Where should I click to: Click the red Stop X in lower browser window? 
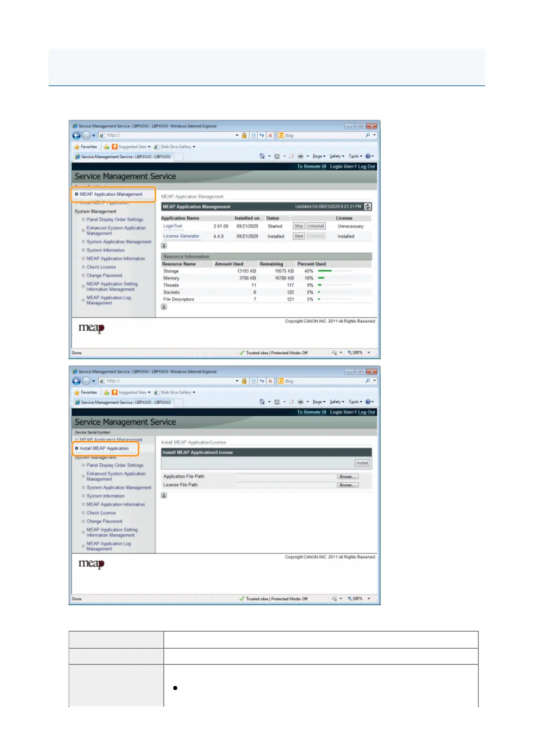coord(270,381)
